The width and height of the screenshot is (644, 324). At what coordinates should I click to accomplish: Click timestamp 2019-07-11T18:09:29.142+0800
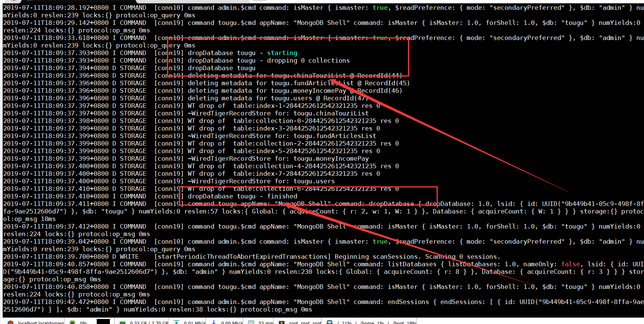click(x=56, y=23)
